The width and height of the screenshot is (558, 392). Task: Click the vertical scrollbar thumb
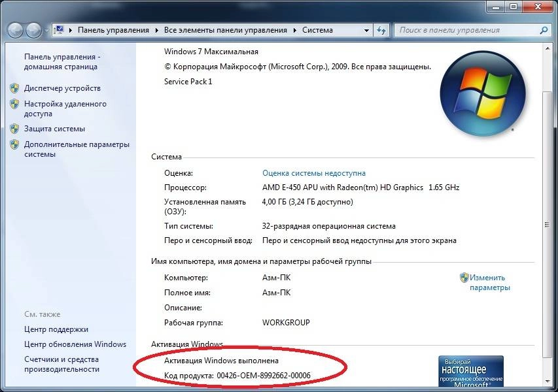[548, 225]
